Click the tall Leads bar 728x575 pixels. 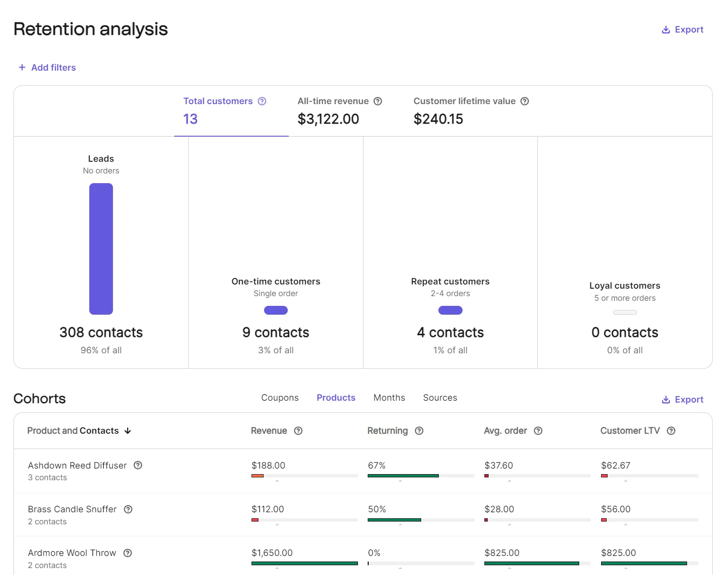pyautogui.click(x=101, y=249)
